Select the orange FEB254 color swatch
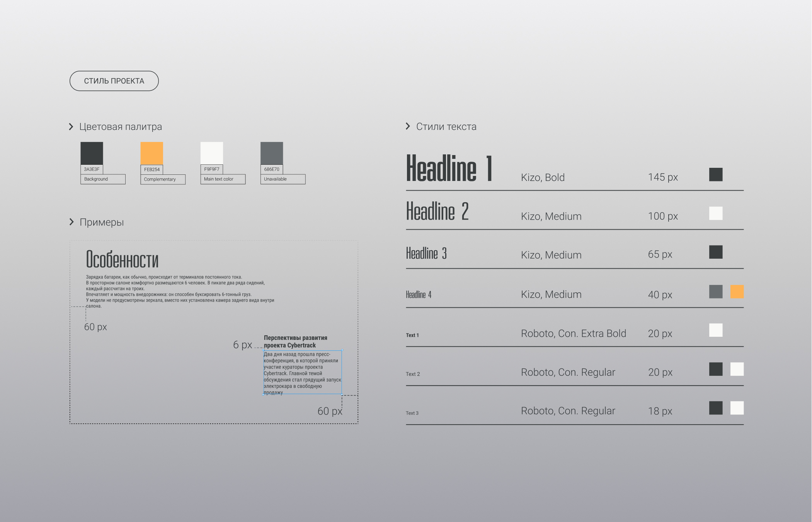The height and width of the screenshot is (522, 812). 152,153
